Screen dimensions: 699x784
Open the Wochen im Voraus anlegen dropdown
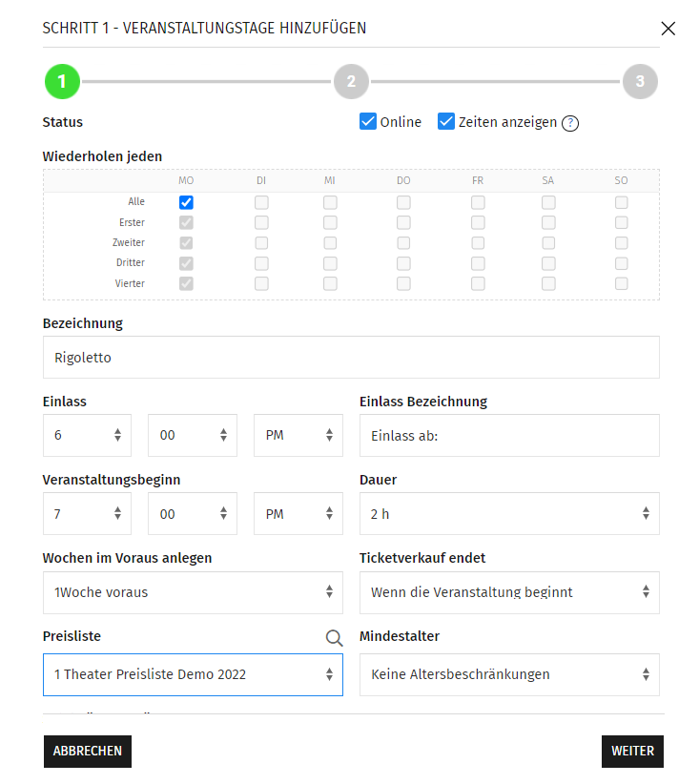(193, 592)
